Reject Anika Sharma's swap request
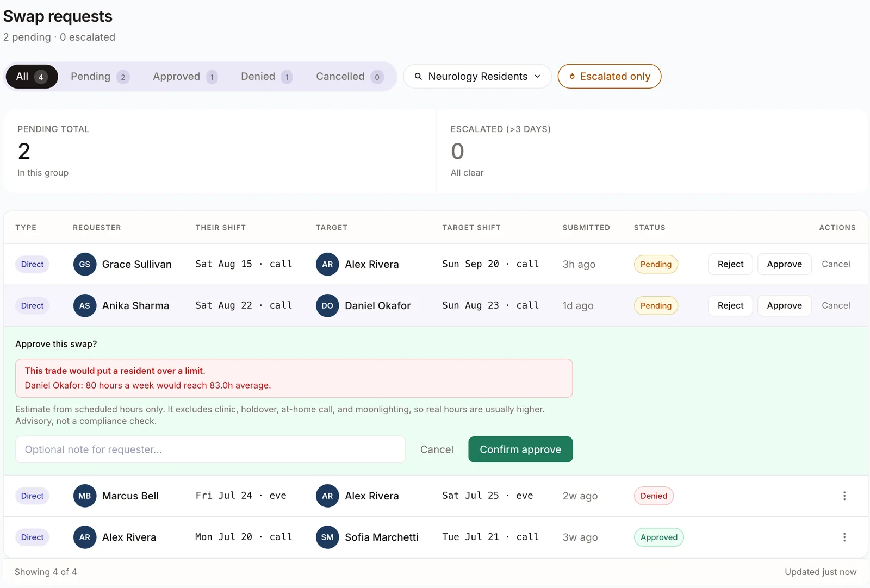The height and width of the screenshot is (588, 870). pos(730,305)
